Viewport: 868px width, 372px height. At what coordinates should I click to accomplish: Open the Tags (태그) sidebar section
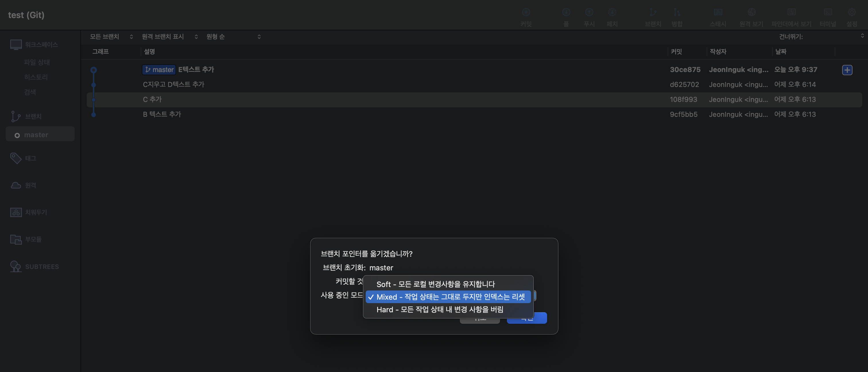coord(30,158)
